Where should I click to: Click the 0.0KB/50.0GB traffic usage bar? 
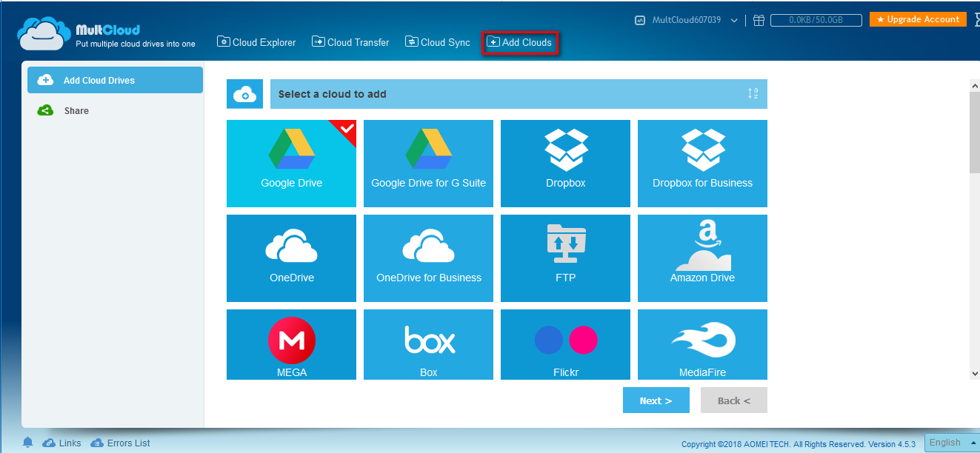[x=816, y=21]
